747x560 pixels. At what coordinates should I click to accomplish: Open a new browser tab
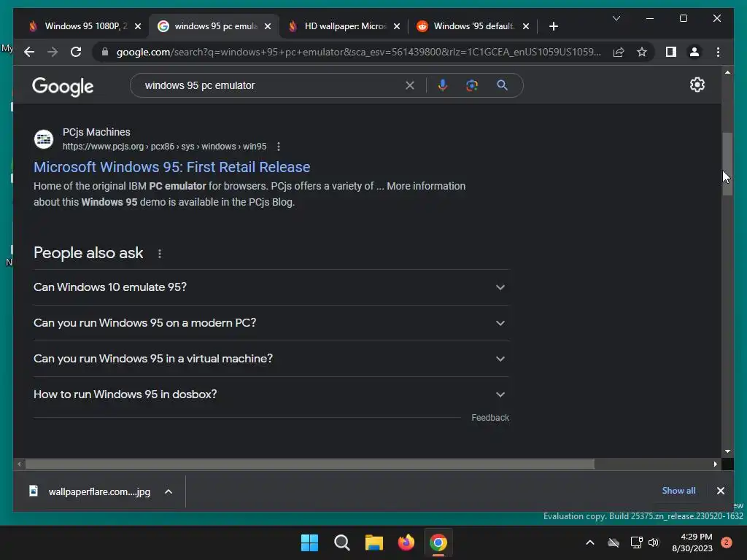click(553, 26)
